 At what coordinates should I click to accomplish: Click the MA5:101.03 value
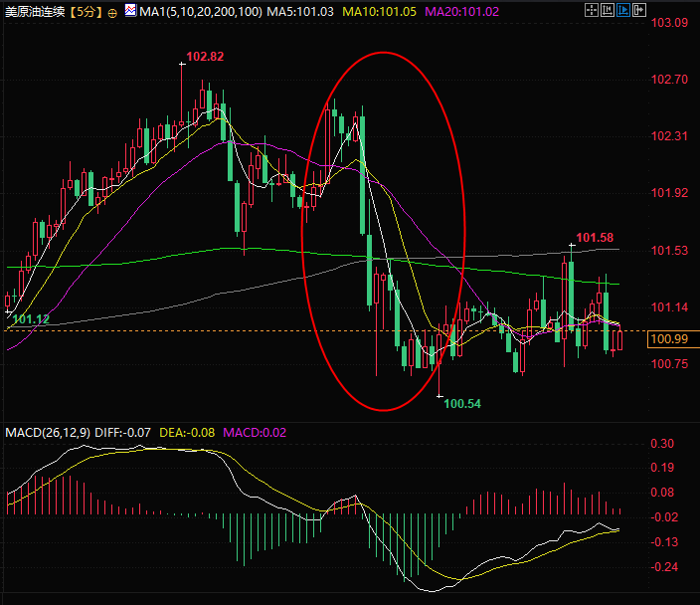click(300, 12)
